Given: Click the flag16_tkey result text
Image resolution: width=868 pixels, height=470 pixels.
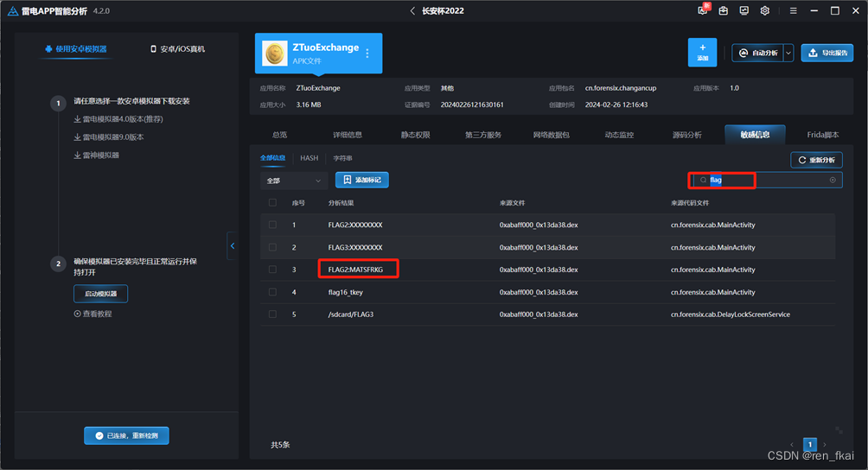Looking at the screenshot, I should coord(346,292).
